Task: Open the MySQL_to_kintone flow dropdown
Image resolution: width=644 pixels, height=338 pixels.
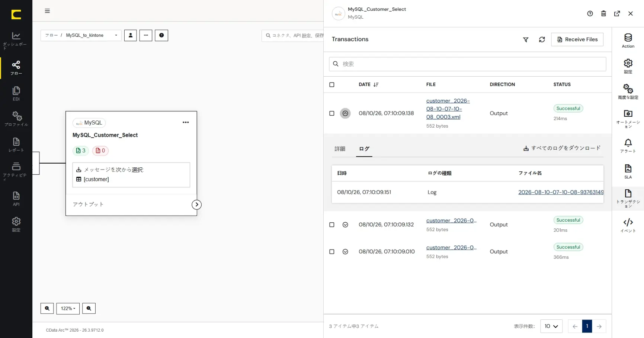Action: pyautogui.click(x=81, y=35)
